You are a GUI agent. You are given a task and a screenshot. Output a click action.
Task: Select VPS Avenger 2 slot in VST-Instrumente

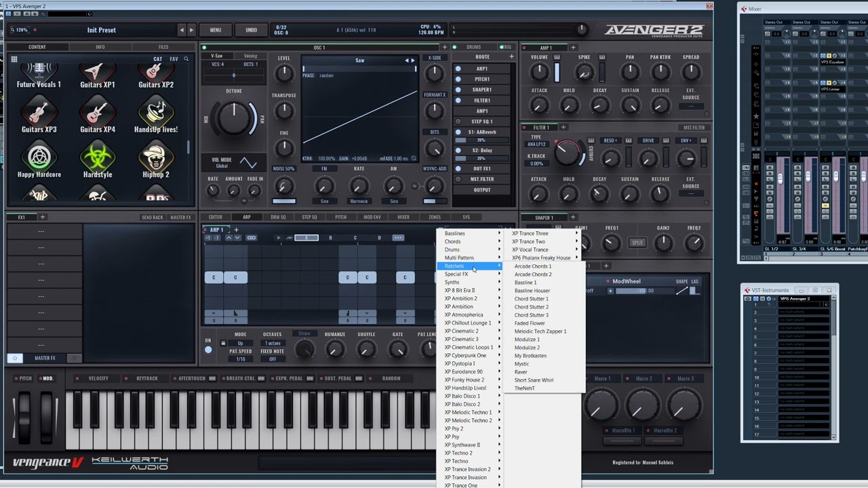pos(803,298)
